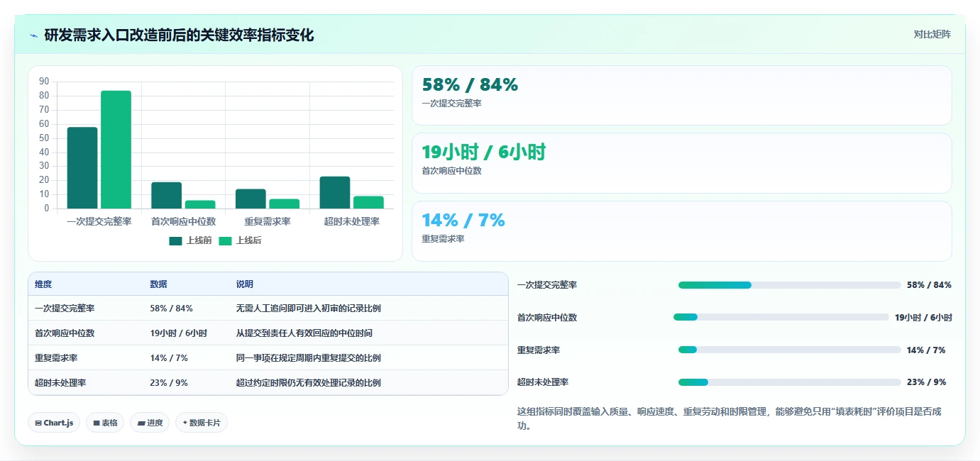This screenshot has height=461, width=980.
Task: Click the 从提交到责任人有效回应的中位时间 cell
Action: click(x=304, y=333)
